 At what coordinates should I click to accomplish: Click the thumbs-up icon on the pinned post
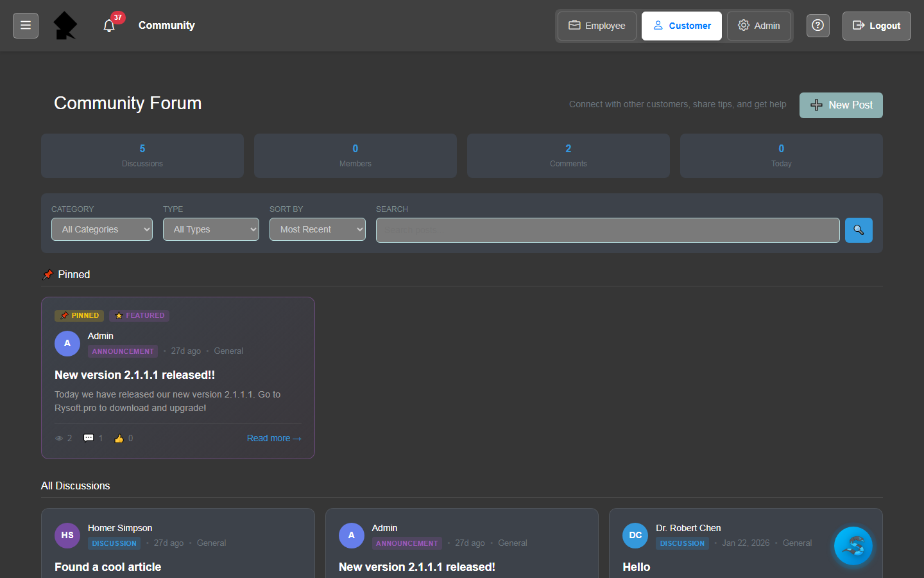click(x=118, y=438)
